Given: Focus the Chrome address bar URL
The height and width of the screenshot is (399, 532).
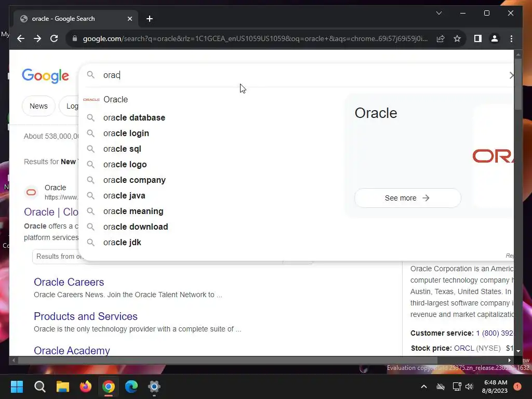Looking at the screenshot, I should pos(255,38).
